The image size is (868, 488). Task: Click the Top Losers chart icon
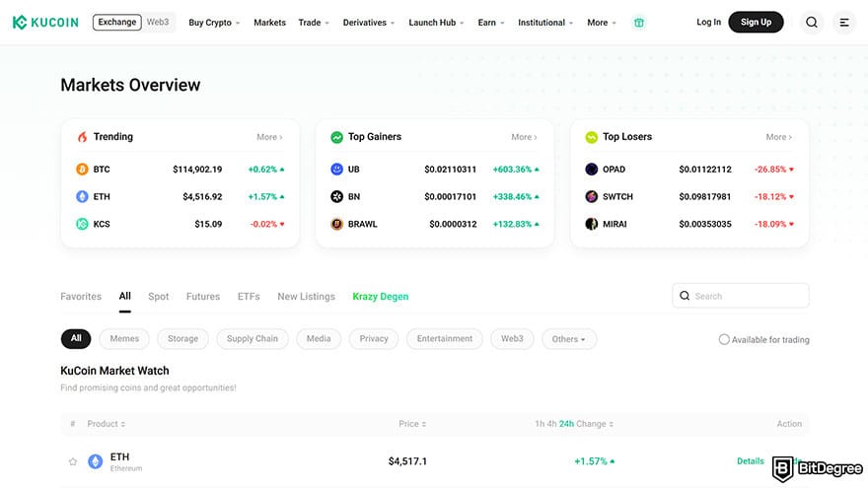pyautogui.click(x=591, y=137)
